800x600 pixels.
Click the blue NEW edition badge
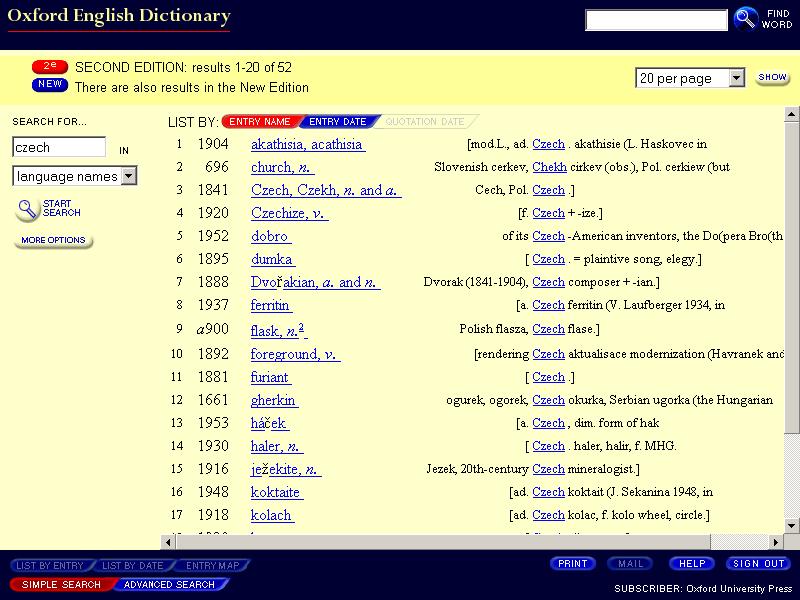point(49,85)
